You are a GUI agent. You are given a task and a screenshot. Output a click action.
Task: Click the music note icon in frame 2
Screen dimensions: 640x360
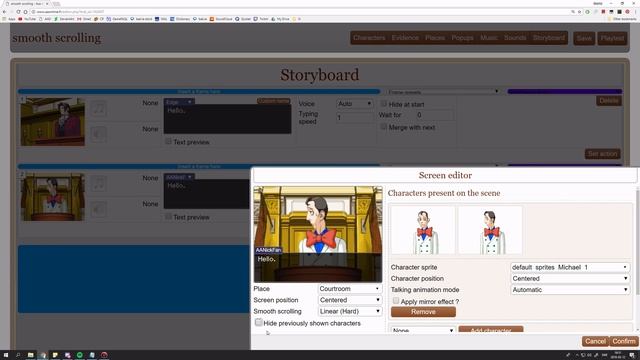[x=99, y=184]
